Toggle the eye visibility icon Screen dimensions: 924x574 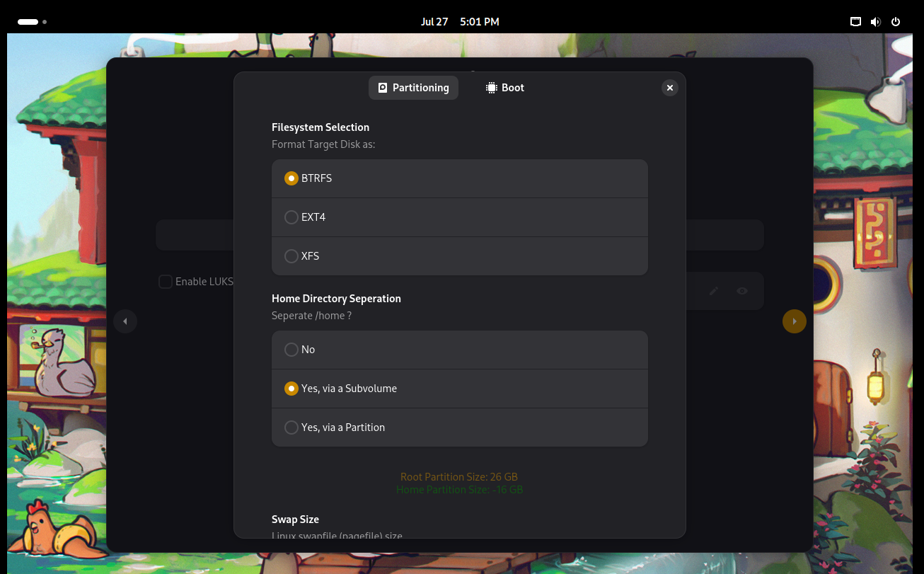(741, 291)
